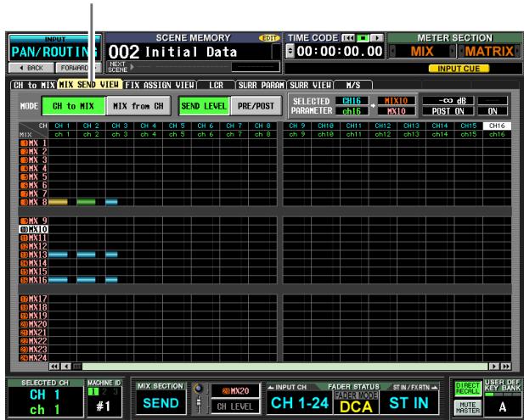Switch to the M/S tab
Image resolution: width=524 pixels, height=420 pixels.
tap(353, 85)
